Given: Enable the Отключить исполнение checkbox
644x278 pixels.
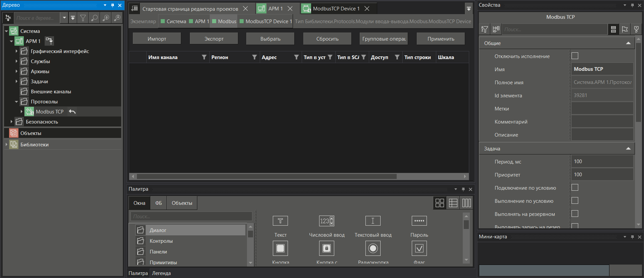Looking at the screenshot, I should (575, 56).
